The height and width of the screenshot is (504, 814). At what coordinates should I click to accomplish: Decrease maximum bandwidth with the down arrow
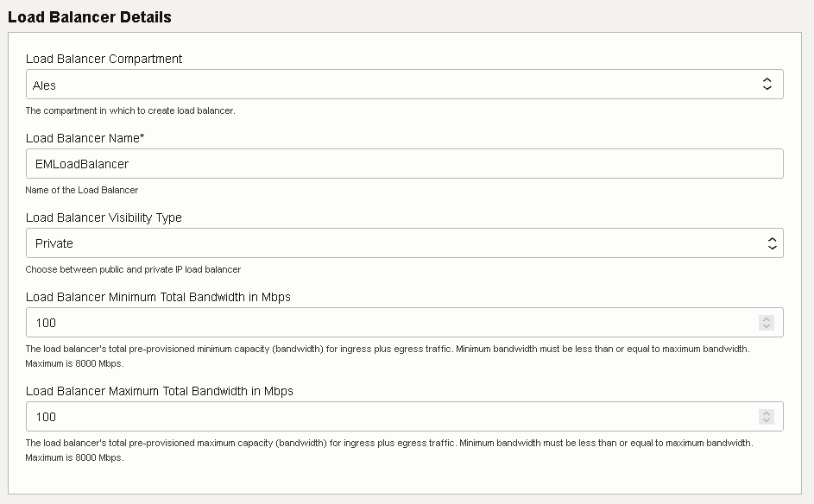click(x=766, y=420)
